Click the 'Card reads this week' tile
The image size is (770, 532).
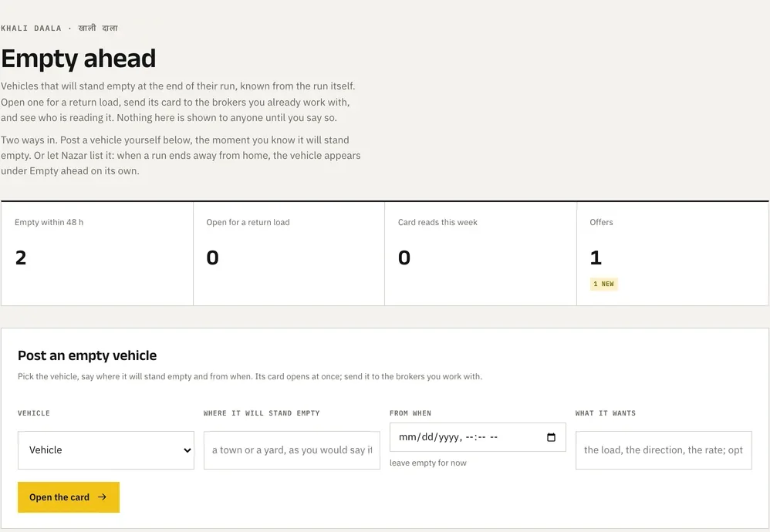480,254
